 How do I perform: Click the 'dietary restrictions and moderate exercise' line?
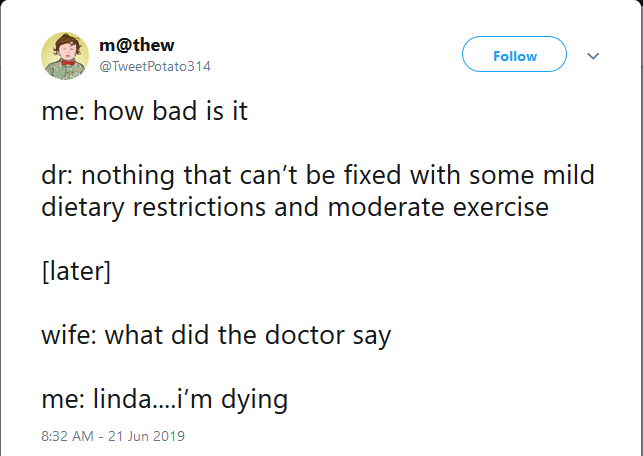click(295, 208)
